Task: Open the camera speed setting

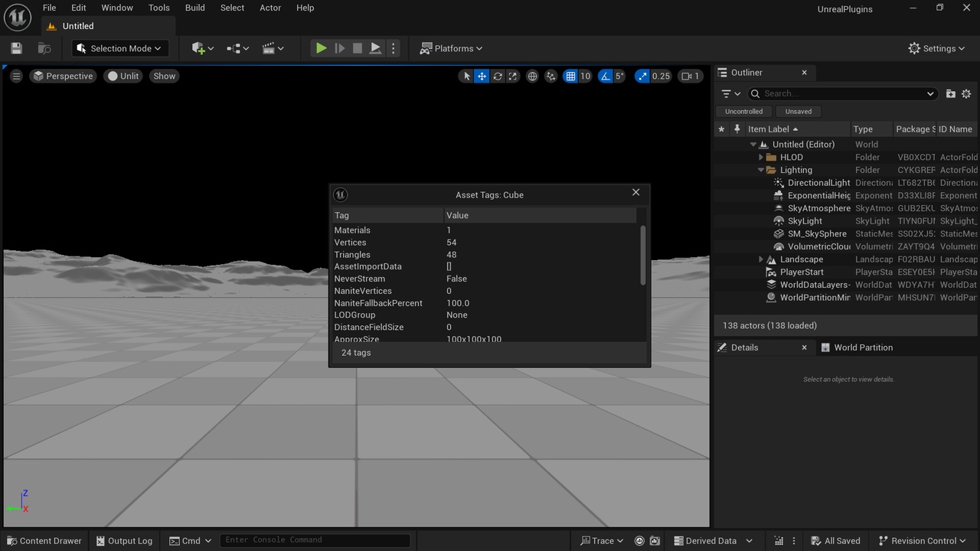Action: click(x=691, y=76)
